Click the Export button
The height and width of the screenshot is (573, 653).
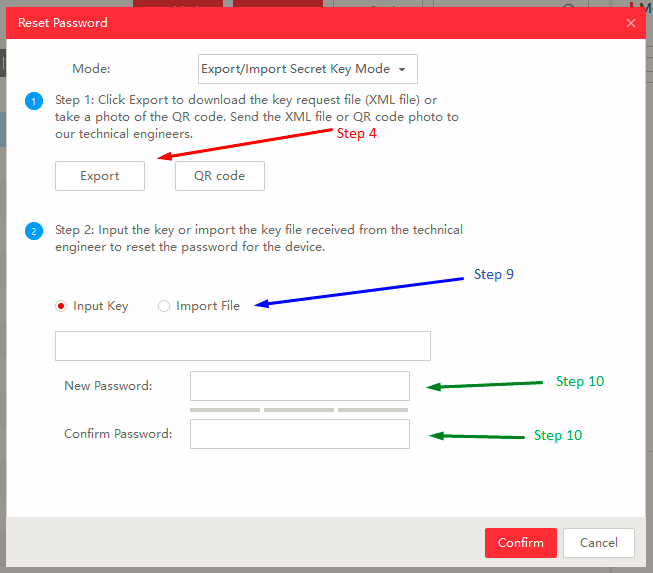tap(100, 176)
